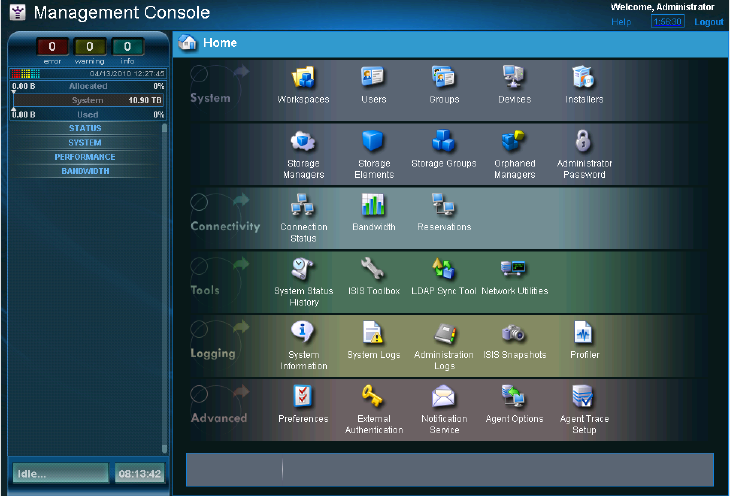The image size is (730, 496).
Task: Expand the BANDWIDTH panel section
Action: coord(85,171)
